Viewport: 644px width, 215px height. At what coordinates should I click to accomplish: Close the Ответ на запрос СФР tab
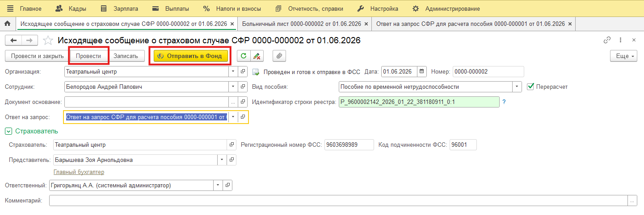[x=569, y=24]
